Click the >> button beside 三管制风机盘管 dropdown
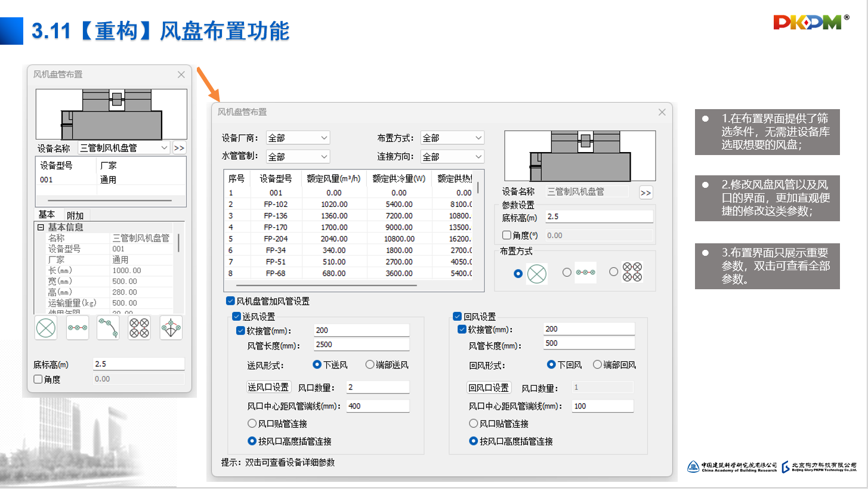Viewport: 868px width, 489px height. [179, 148]
